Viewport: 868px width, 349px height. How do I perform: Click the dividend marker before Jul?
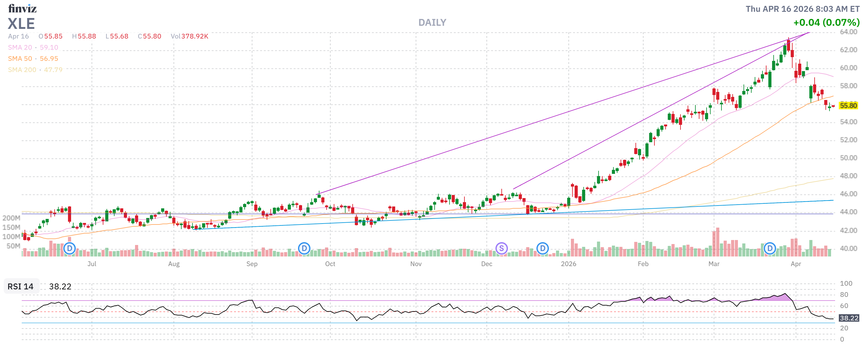[x=70, y=249]
